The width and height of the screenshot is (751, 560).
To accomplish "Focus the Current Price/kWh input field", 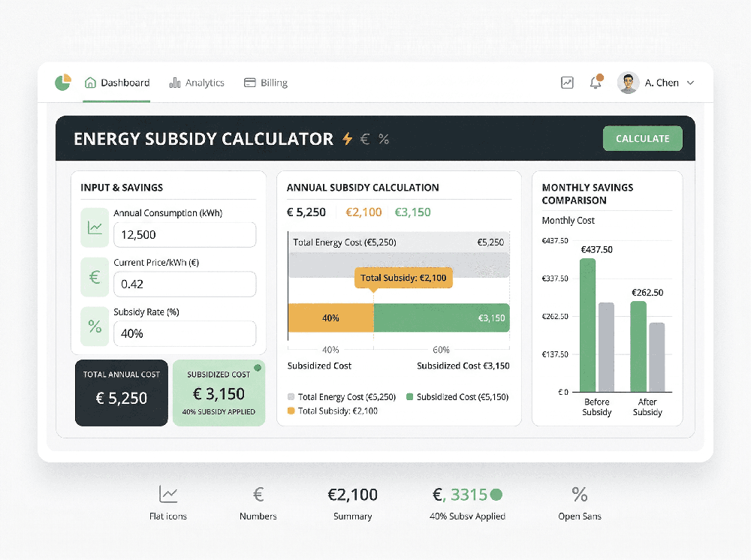I will [x=185, y=284].
